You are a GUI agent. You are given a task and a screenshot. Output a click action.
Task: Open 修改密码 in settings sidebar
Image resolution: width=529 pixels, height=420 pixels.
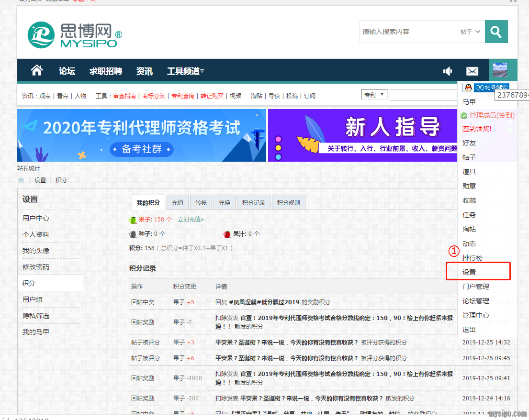(x=36, y=267)
